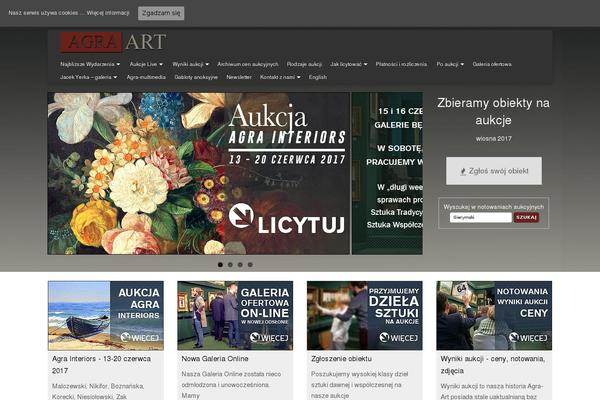Screen dimensions: 600x400
Task: Expand the Wyniki aukcji dropdown
Action: point(191,64)
